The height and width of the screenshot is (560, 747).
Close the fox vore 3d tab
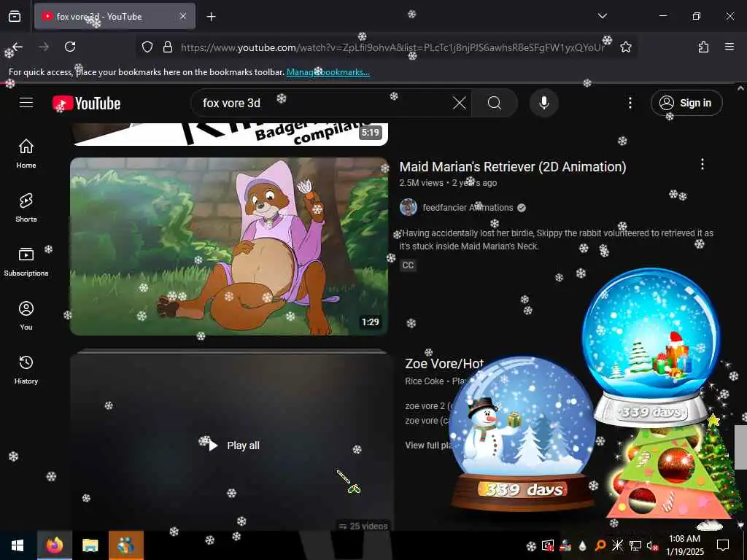(183, 16)
